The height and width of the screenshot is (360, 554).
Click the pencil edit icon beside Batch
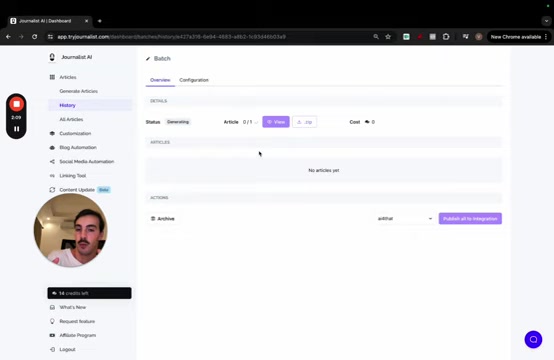148,59
